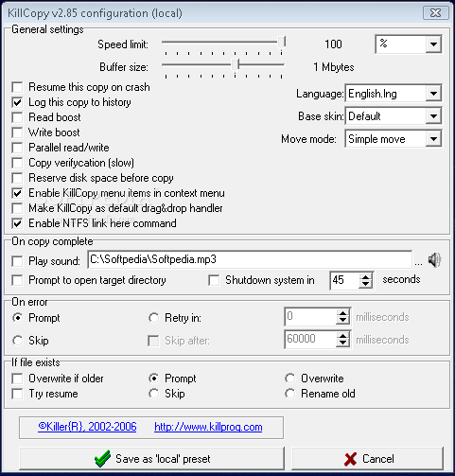Turn on Copy verifycation (slow)
455x476 pixels.
tap(17, 163)
